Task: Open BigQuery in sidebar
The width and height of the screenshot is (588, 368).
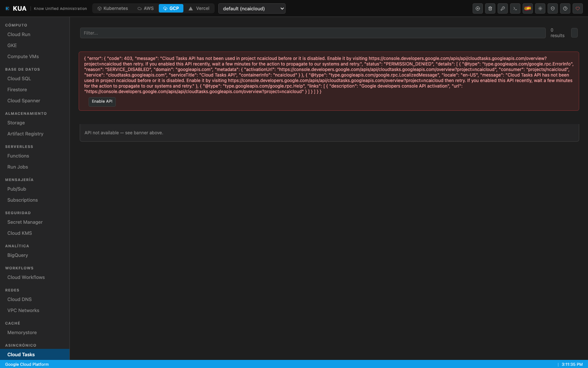Action: (35, 255)
